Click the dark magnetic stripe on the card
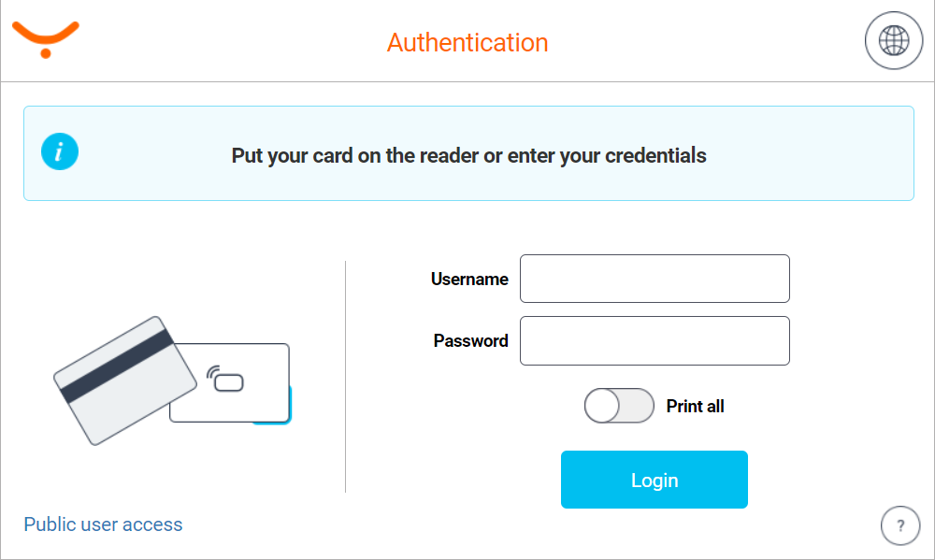935x560 pixels. 114,366
